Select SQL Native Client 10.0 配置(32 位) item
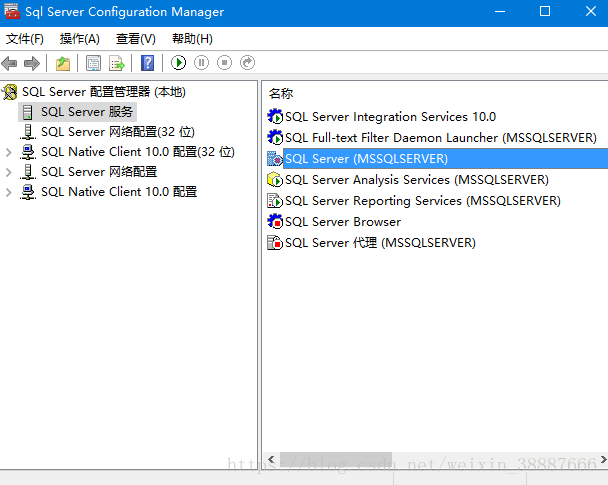This screenshot has height=485, width=608. 138,152
